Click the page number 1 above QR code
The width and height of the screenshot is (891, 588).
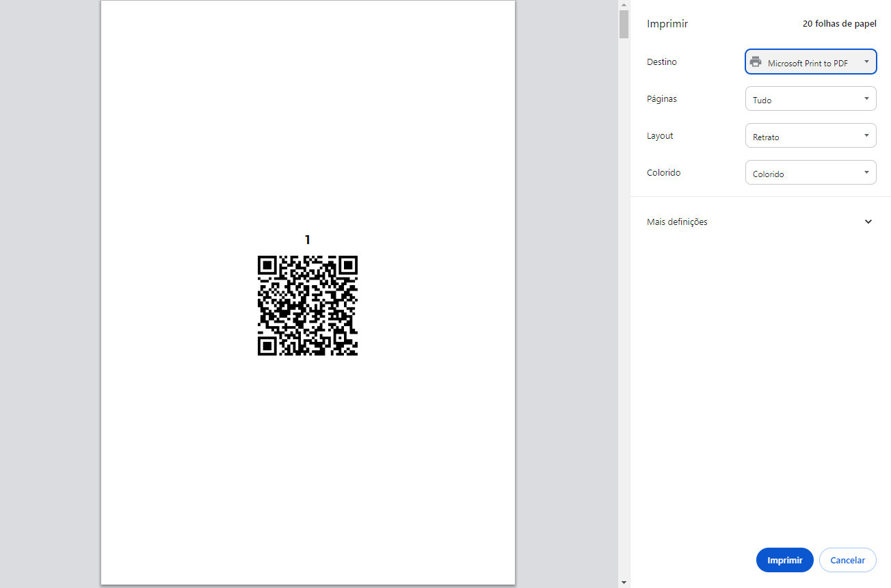point(308,239)
